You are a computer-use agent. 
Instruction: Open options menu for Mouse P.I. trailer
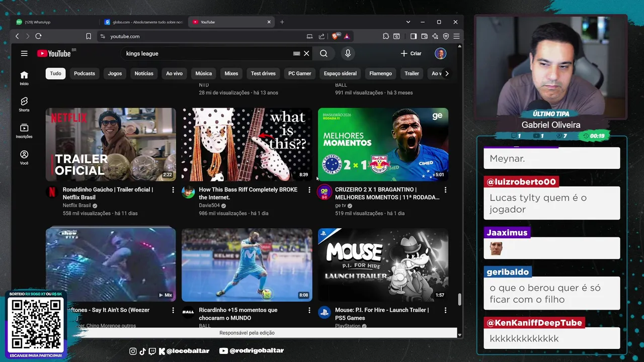[445, 311]
